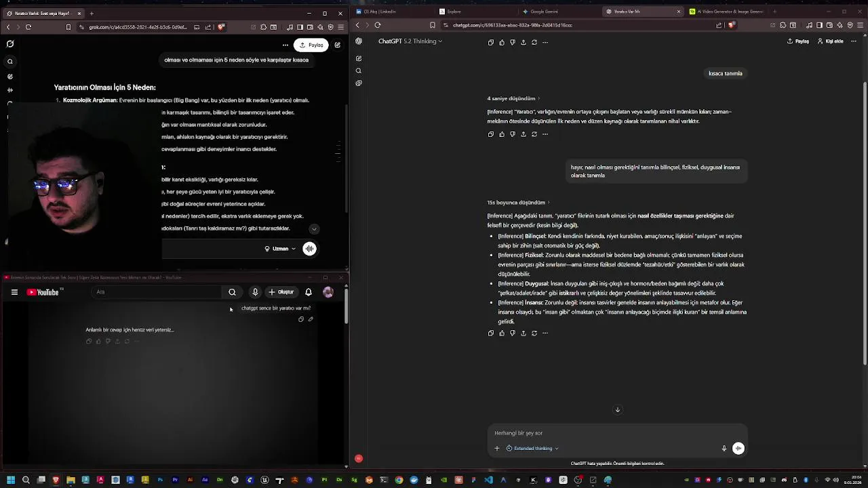Reload the grok.com page
This screenshot has width=868, height=488.
click(x=28, y=26)
